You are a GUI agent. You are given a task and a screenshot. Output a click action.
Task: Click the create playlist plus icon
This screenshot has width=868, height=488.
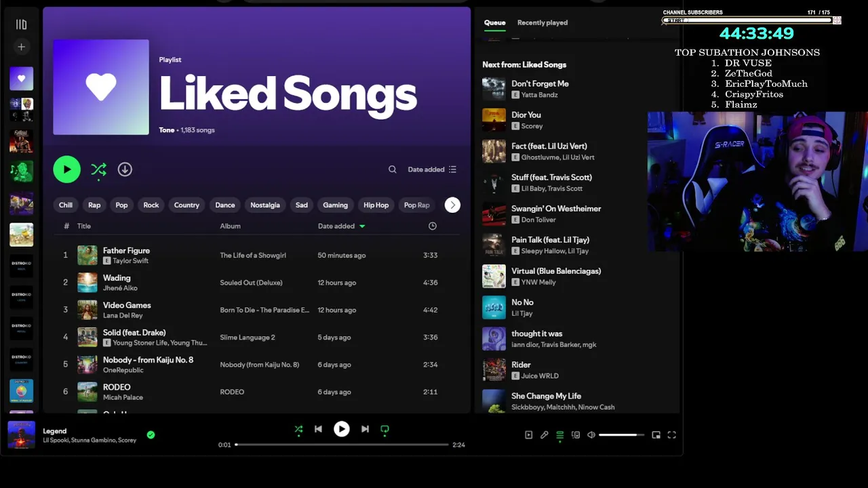(x=21, y=47)
